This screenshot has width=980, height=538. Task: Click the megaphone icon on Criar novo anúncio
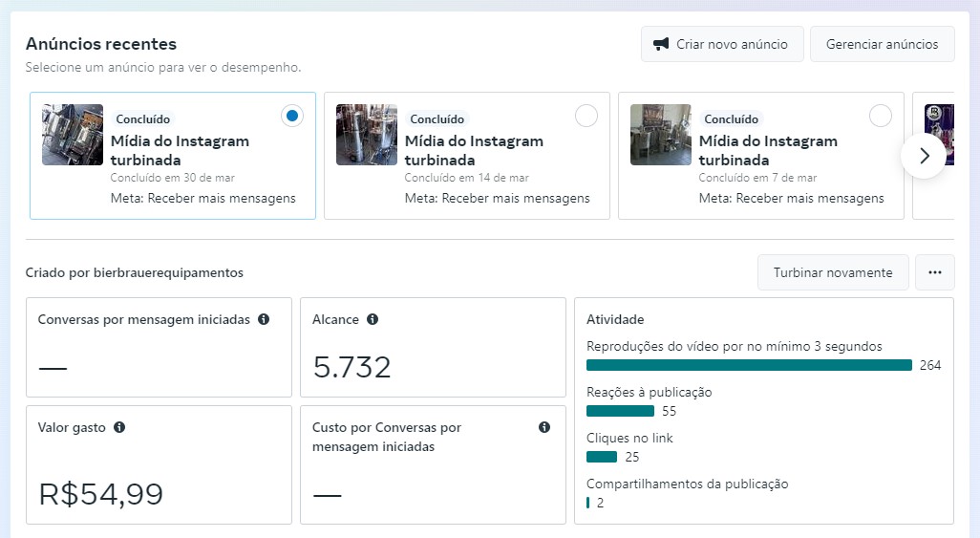pyautogui.click(x=661, y=44)
